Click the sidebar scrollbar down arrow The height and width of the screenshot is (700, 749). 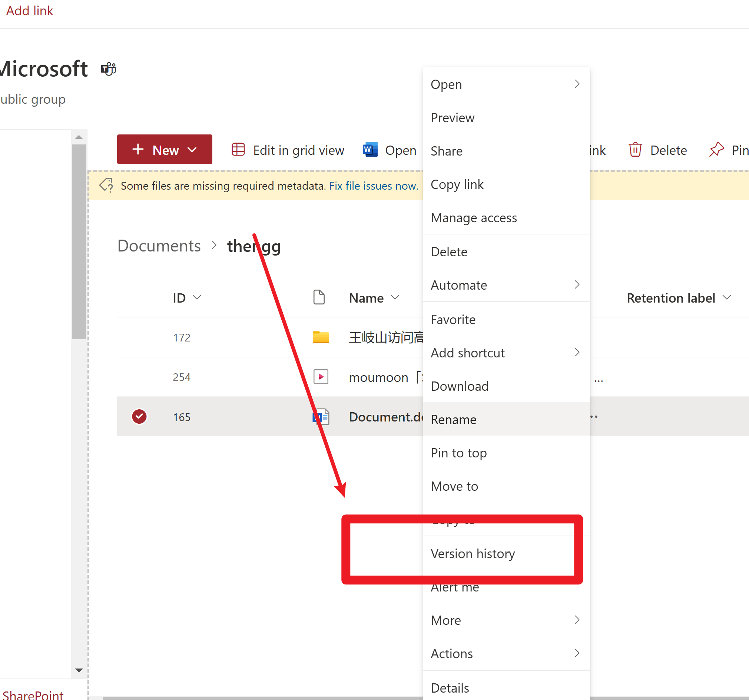[79, 670]
